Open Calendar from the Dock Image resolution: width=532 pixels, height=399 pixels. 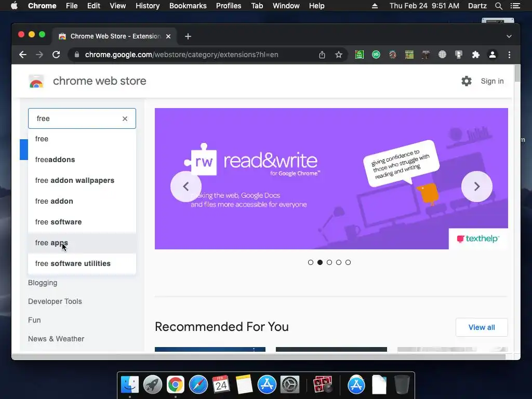tap(221, 385)
